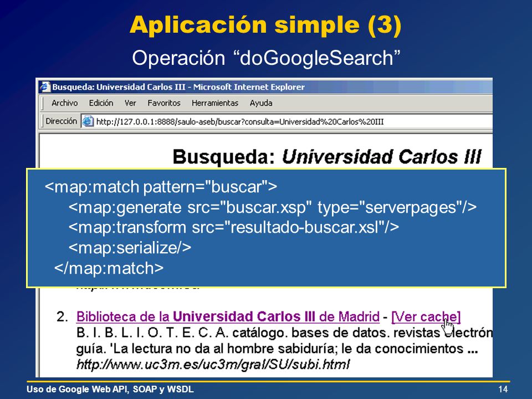Click the map:serialize code line

(x=130, y=248)
